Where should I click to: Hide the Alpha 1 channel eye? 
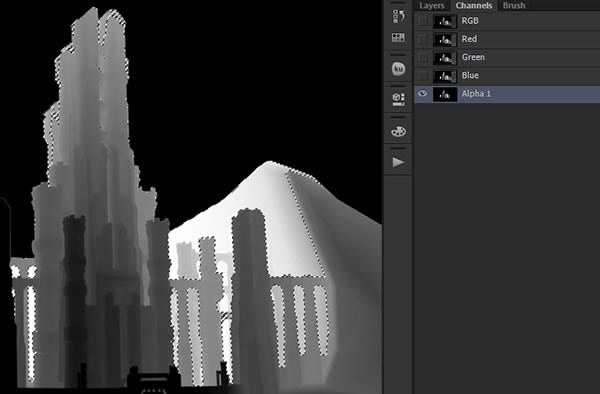(x=422, y=93)
